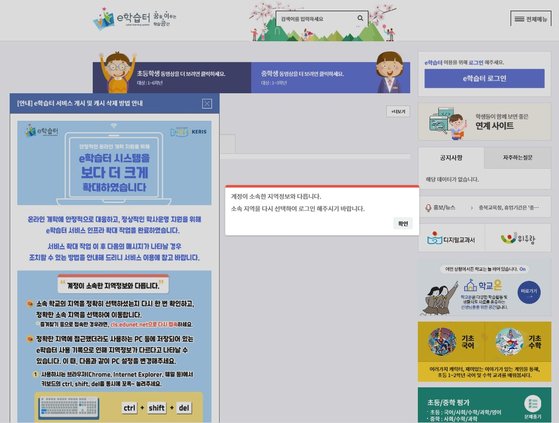Close the cache notice popup

(207, 103)
